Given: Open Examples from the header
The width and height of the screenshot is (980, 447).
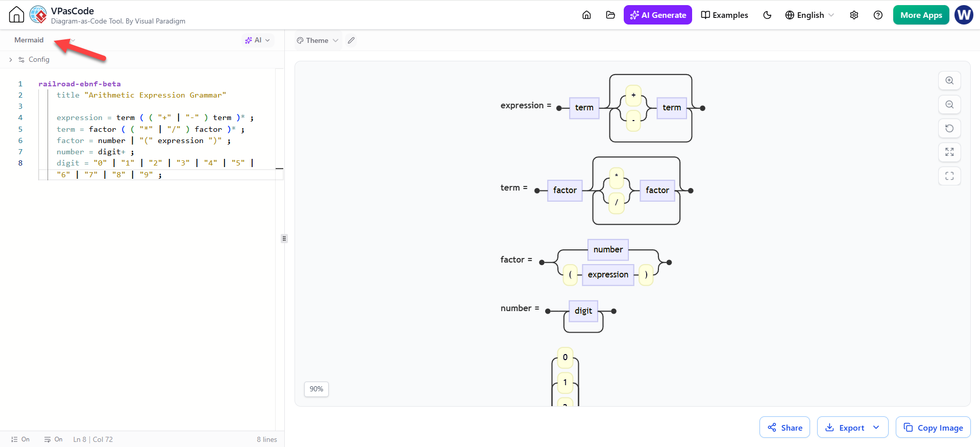Looking at the screenshot, I should tap(724, 15).
